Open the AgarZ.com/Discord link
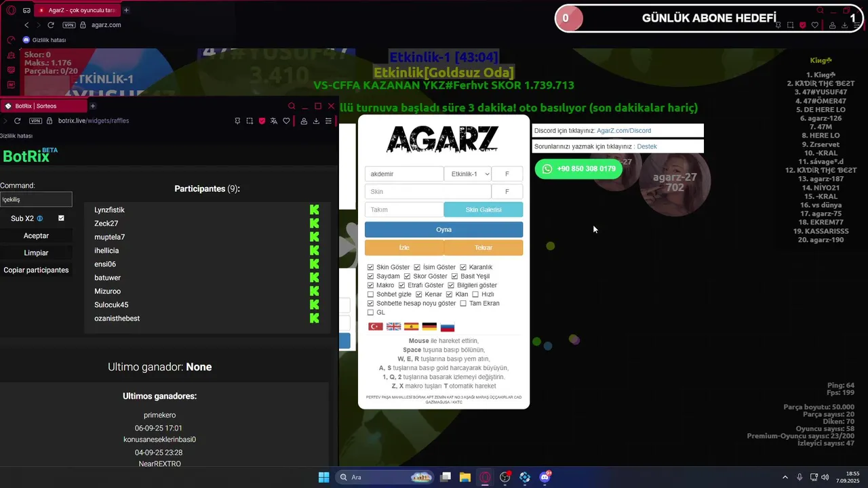Screen dimensions: 868x488 624,131
